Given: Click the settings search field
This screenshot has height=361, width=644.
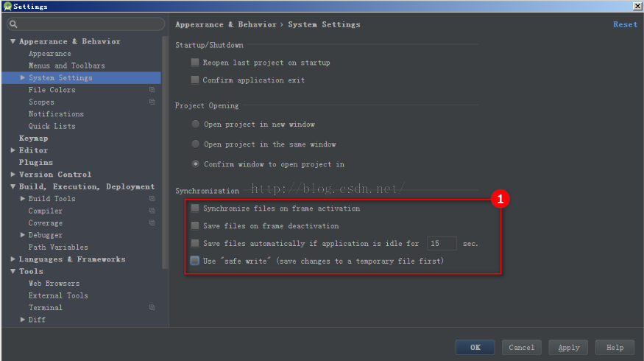Looking at the screenshot, I should (x=86, y=24).
